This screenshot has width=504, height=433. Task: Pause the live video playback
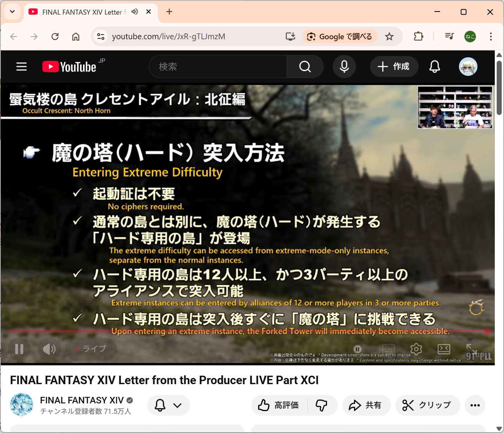[x=19, y=349]
